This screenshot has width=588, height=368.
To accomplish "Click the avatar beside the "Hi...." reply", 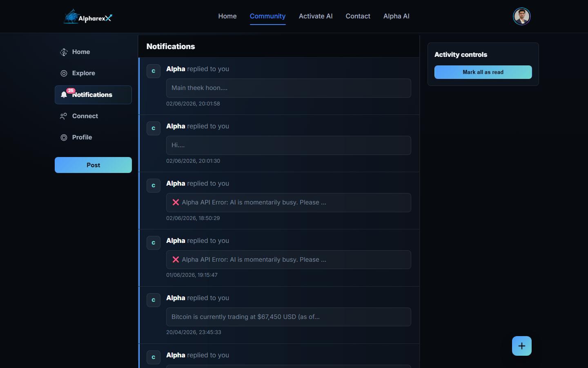I will coord(154,128).
